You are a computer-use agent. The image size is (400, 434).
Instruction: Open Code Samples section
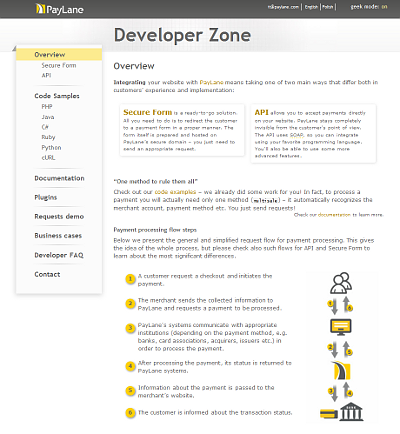tap(57, 96)
